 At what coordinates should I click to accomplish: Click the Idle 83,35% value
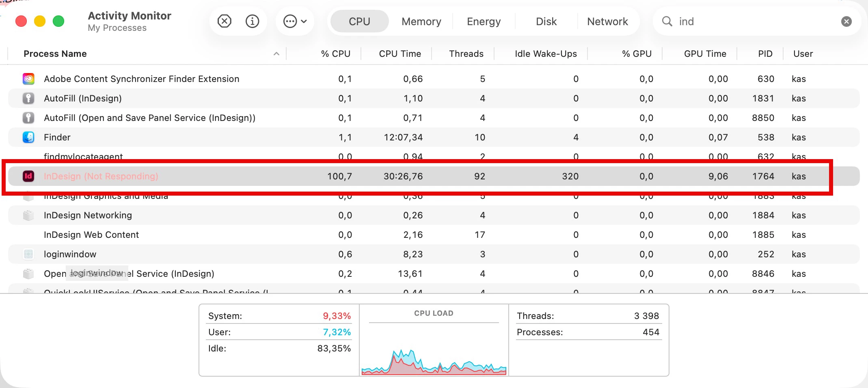click(x=334, y=348)
